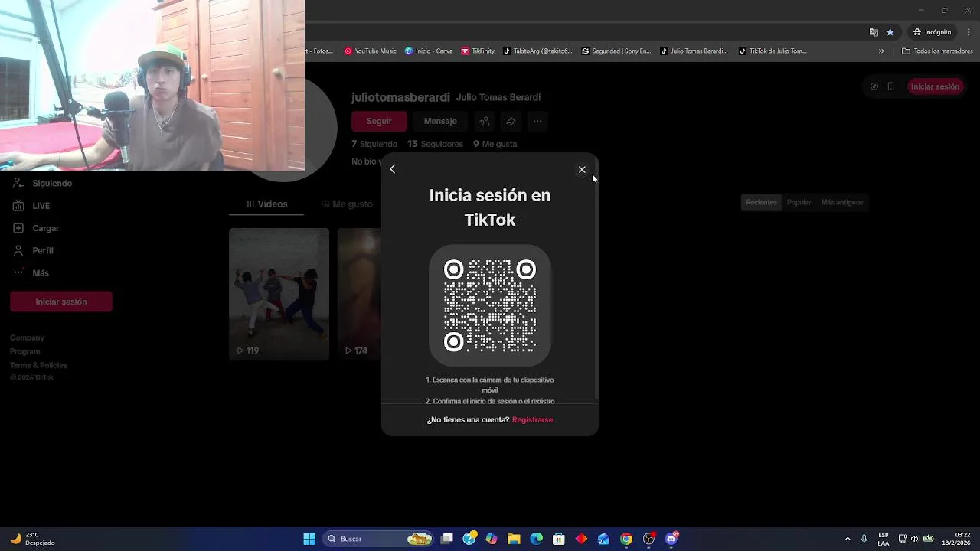Sort videos by Más antiguos

pos(841,202)
